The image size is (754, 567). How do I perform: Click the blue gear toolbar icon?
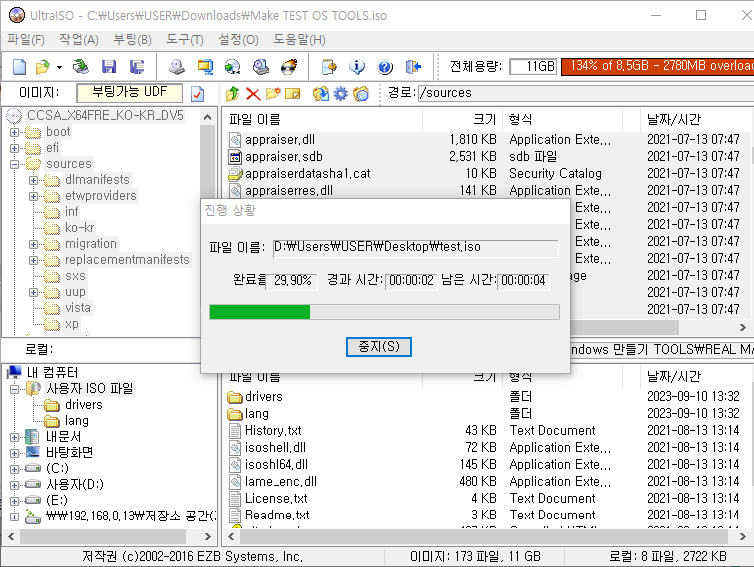tap(340, 93)
